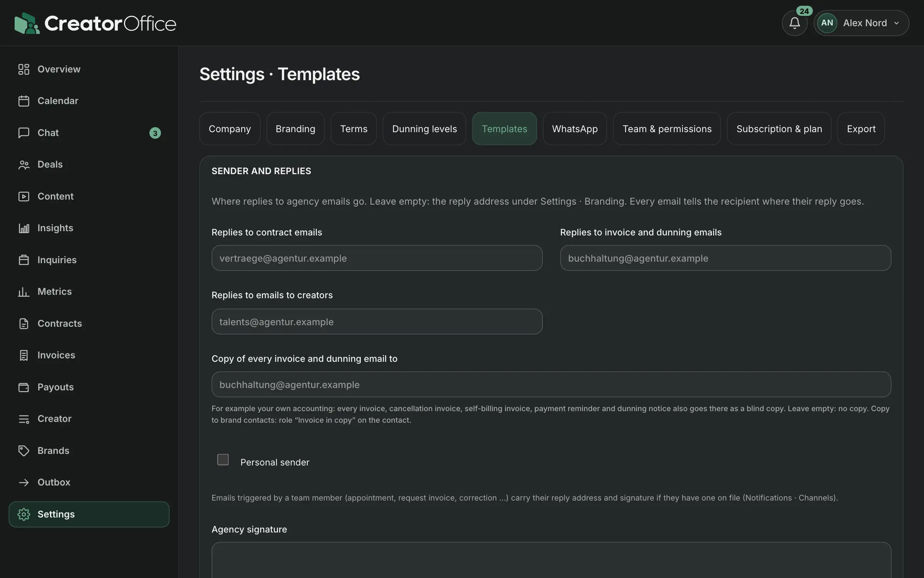Click the Agency signature label
Screen dimensions: 924x578
tap(249, 529)
